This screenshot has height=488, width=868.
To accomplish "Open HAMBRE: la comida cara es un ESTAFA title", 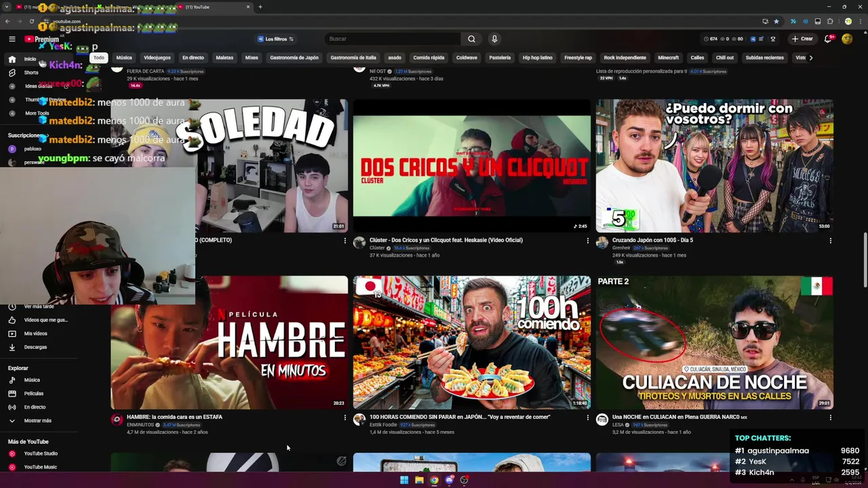I will pyautogui.click(x=174, y=417).
